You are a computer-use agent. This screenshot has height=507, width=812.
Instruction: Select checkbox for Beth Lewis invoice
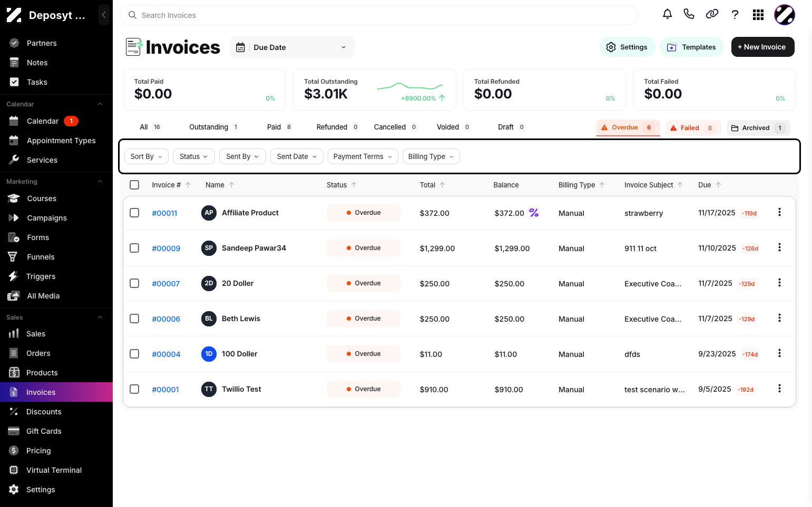[134, 319]
